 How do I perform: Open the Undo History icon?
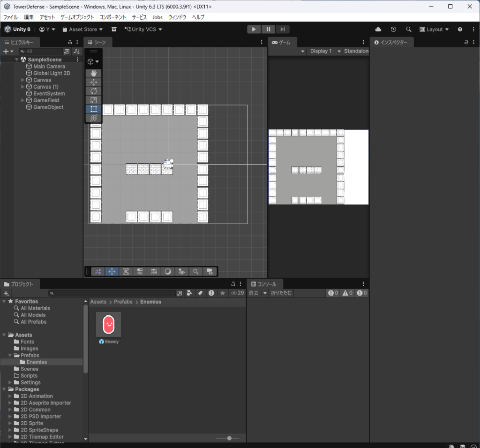tap(393, 29)
